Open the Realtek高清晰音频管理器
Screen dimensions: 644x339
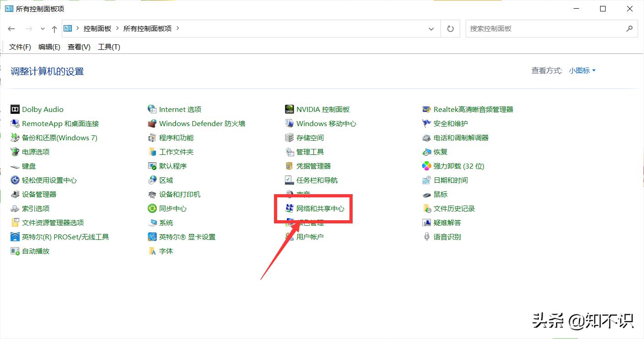tap(473, 109)
